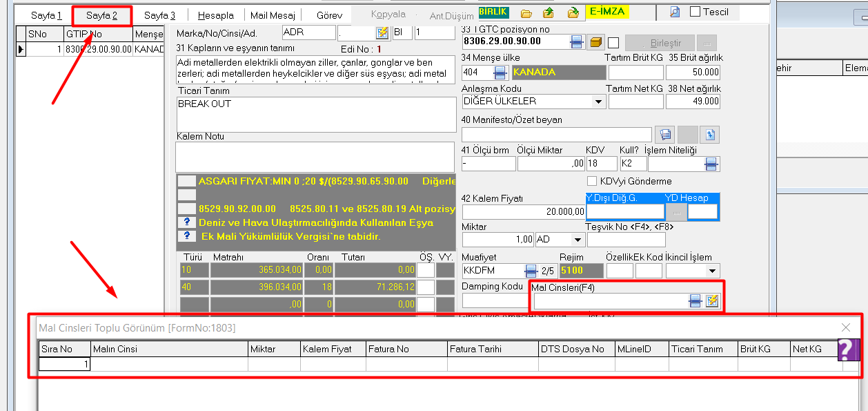Viewport: 868px width, 411px height.
Task: Click the edit icon beside Marka/No/Cinsi field
Action: (x=382, y=32)
